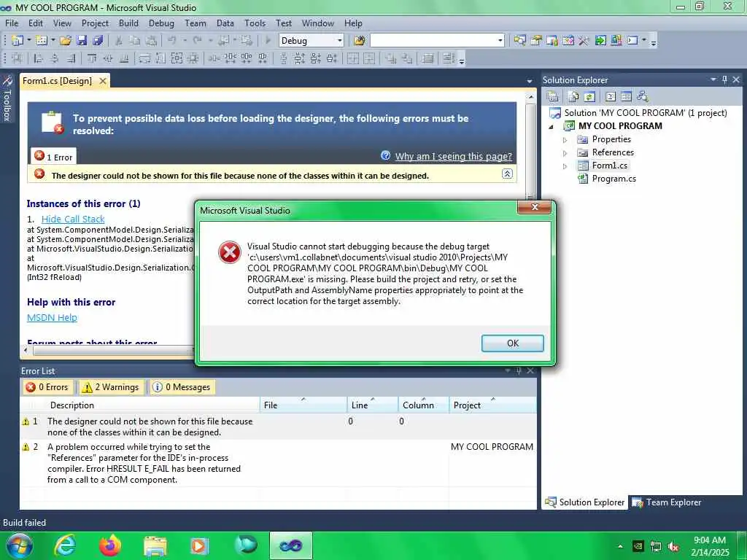
Task: Click the Hide Call Stack link
Action: [x=73, y=219]
